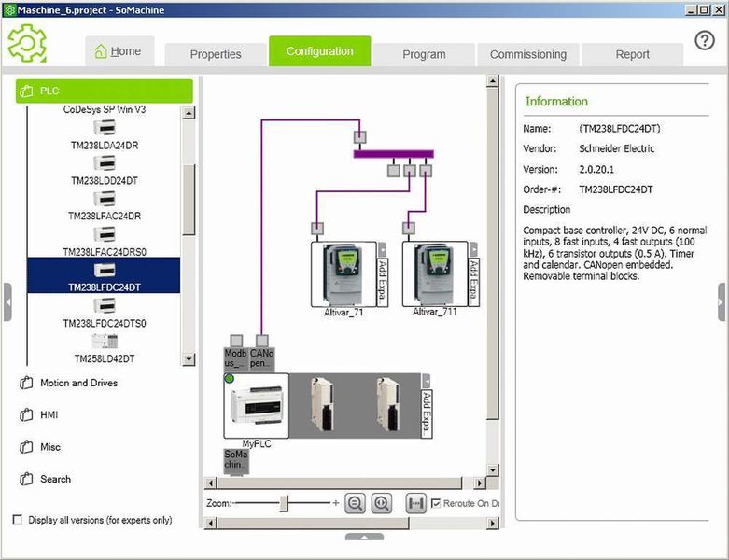Toggle the Reroute On checkbox
The height and width of the screenshot is (560, 729).
pos(436,503)
